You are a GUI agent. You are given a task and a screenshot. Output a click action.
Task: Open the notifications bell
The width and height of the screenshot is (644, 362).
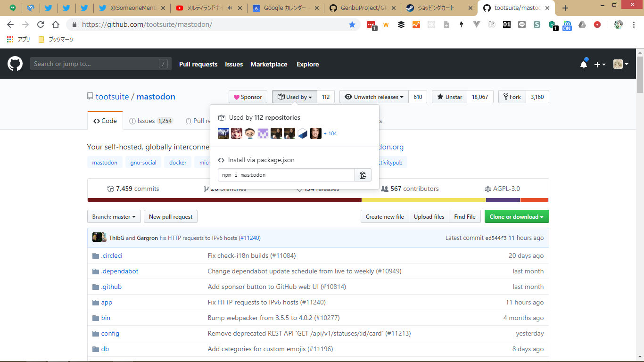(584, 65)
